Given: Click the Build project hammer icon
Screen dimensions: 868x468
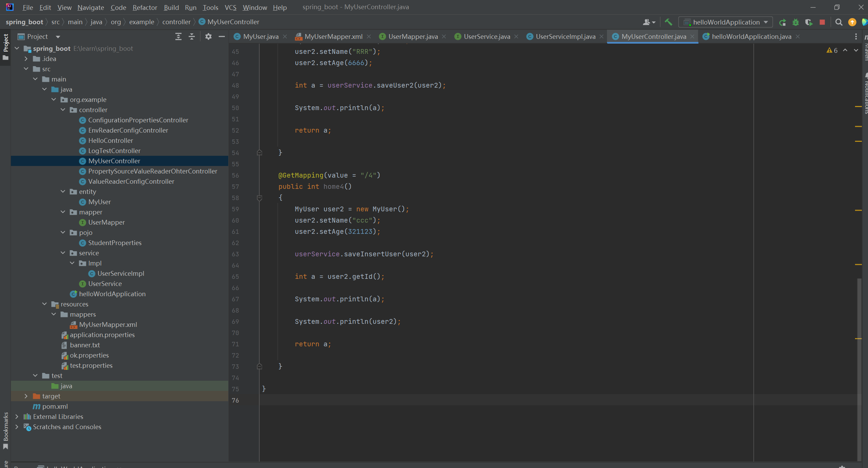Looking at the screenshot, I should [668, 22].
